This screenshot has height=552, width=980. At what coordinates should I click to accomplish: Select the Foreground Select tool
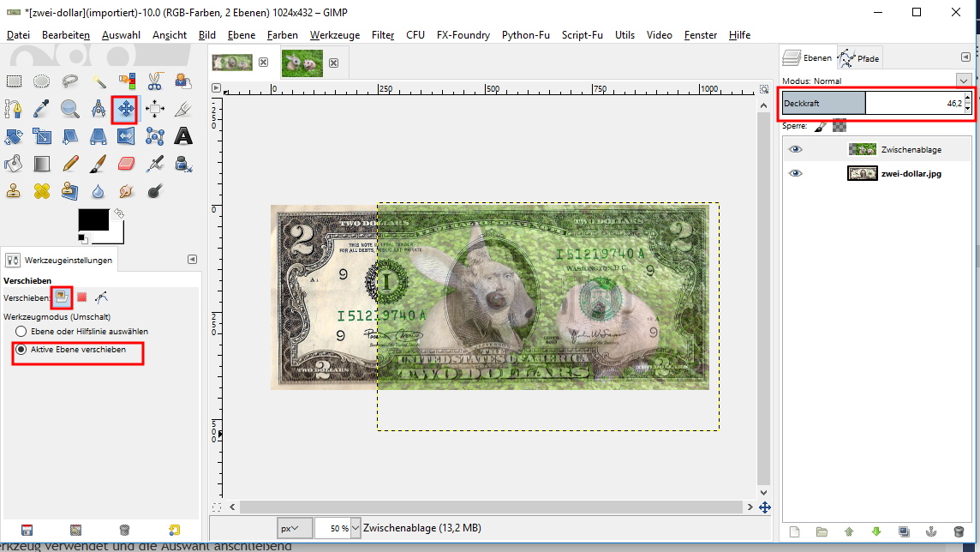click(x=183, y=81)
